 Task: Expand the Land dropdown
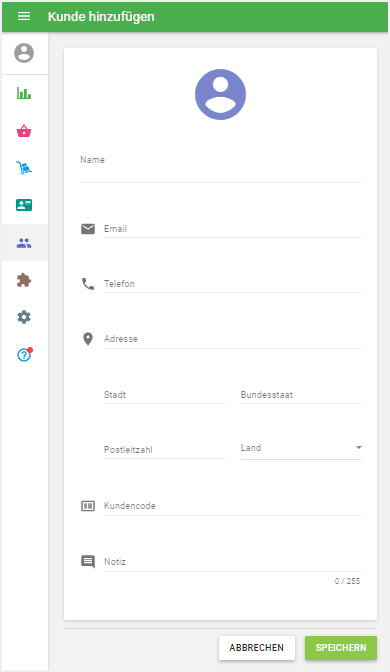tap(301, 448)
